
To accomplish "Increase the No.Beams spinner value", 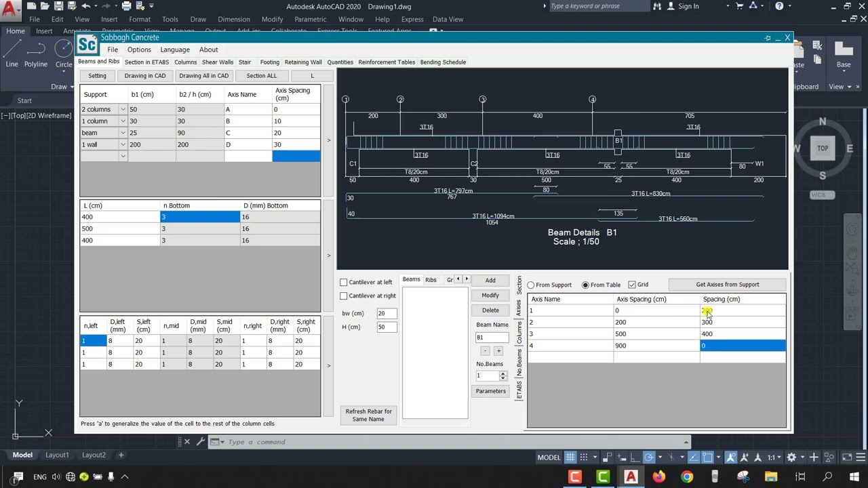I will click(502, 373).
